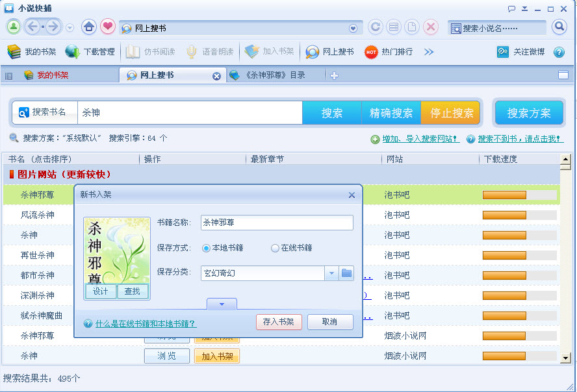Go back with the left arrow button
Viewport: 577px width, 392px height.
click(x=33, y=27)
